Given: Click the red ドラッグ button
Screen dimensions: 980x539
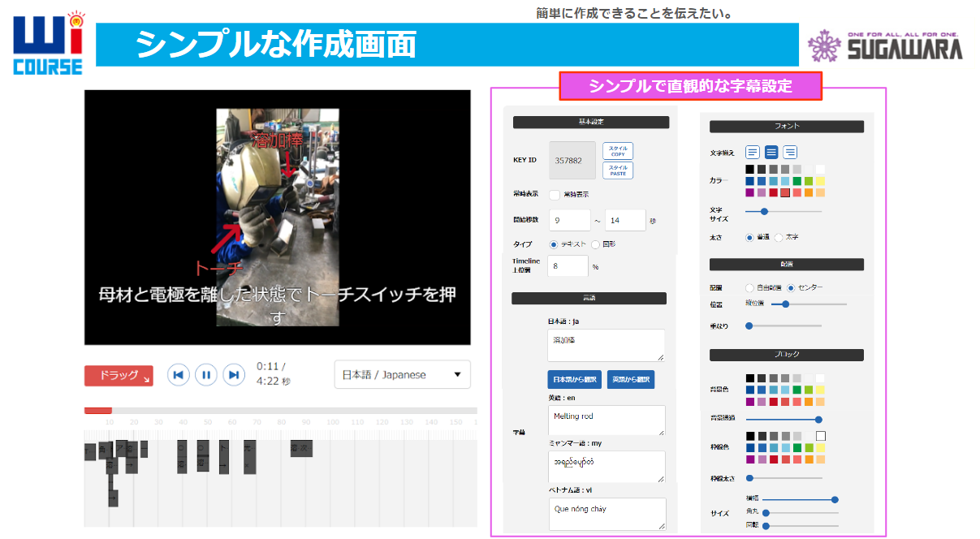Looking at the screenshot, I should point(119,376).
